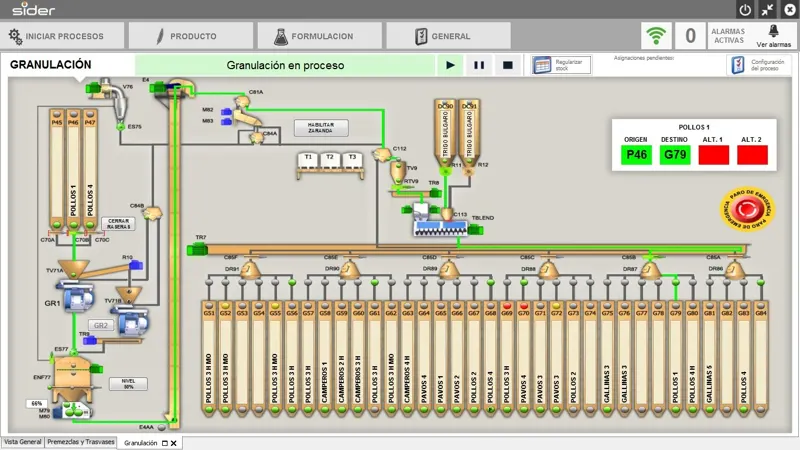Click the R10 blue motor icon
Viewport: 800px width, 450px height.
[x=136, y=265]
